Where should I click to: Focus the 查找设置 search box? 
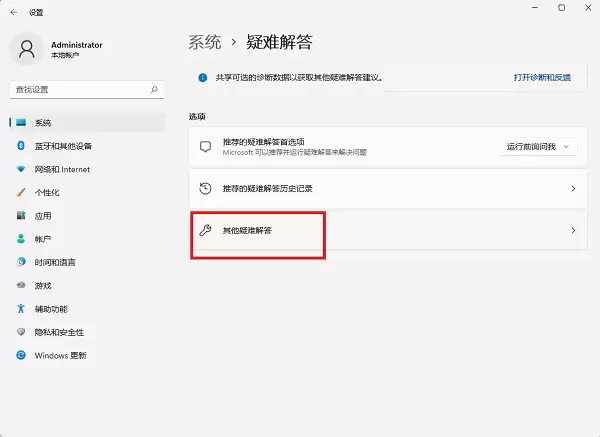pyautogui.click(x=87, y=90)
